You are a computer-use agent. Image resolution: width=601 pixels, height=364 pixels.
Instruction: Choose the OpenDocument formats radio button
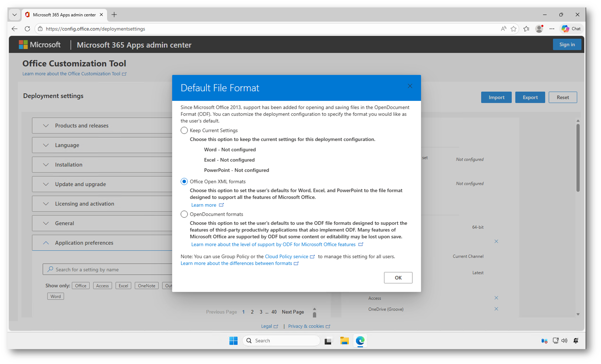[x=184, y=214]
